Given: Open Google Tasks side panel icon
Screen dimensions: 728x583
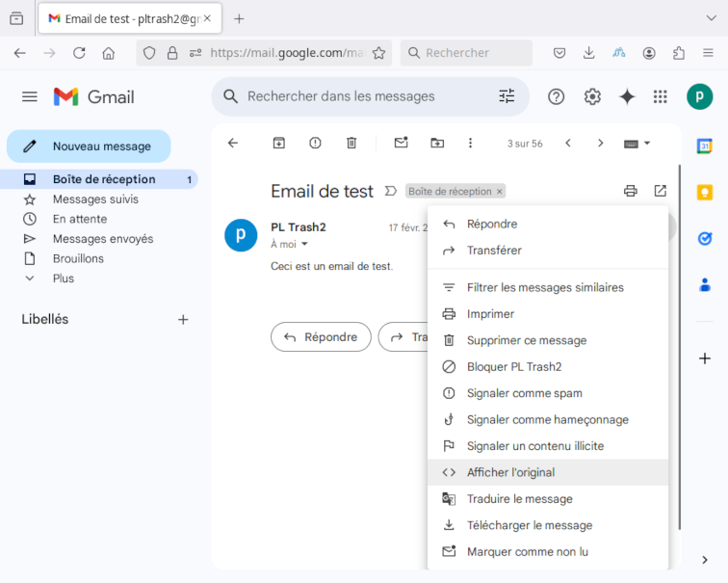Looking at the screenshot, I should pos(704,238).
